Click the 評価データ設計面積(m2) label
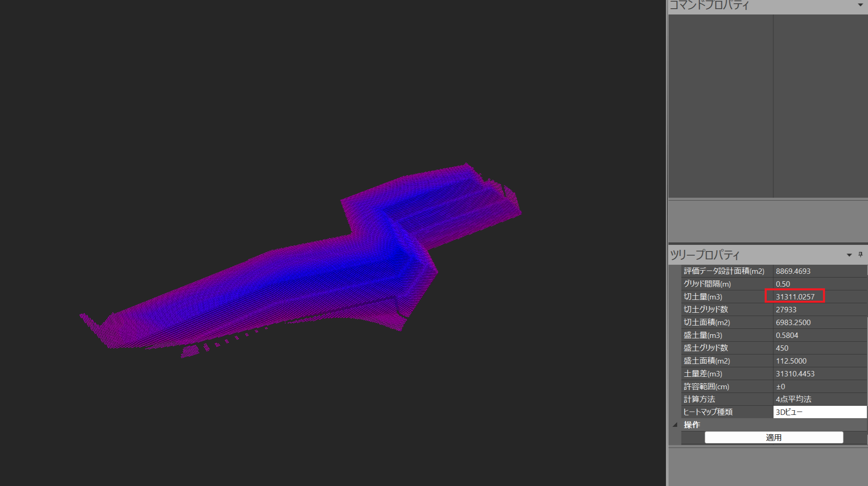The image size is (868, 486). click(724, 271)
